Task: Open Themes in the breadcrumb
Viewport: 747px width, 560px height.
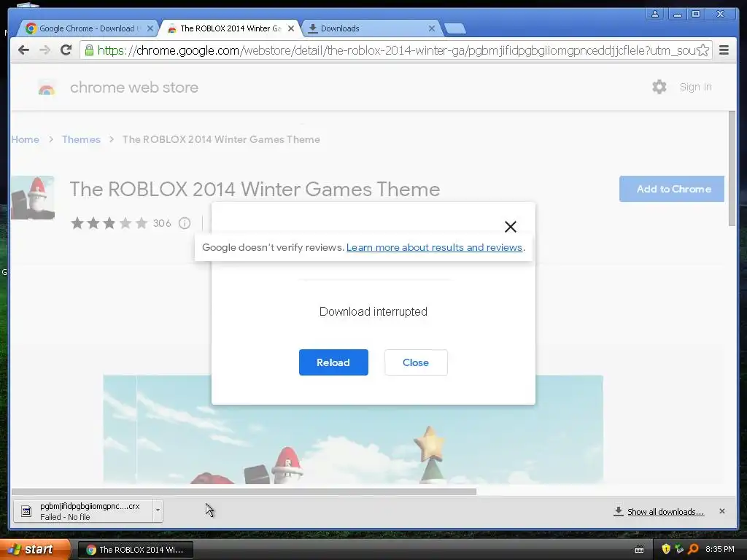Action: (81, 139)
